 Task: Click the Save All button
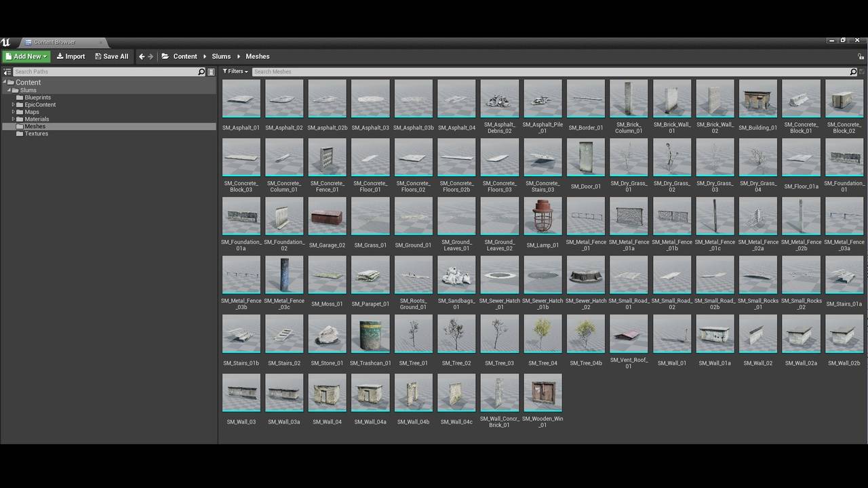pyautogui.click(x=111, y=56)
